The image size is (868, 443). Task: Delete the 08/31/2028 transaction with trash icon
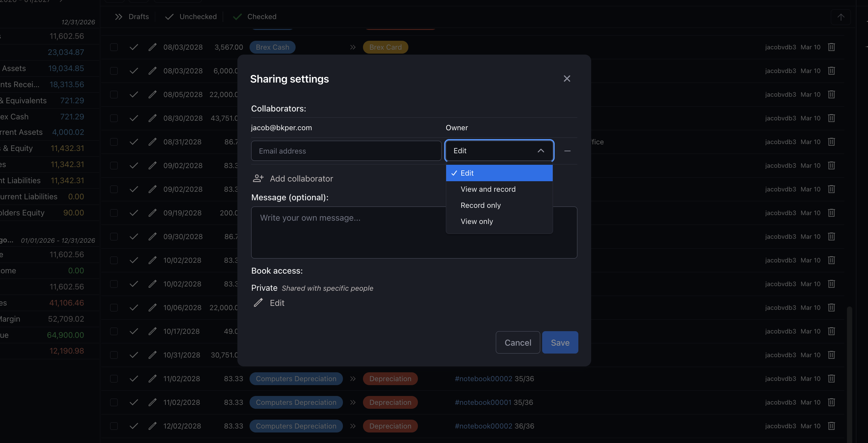(831, 142)
